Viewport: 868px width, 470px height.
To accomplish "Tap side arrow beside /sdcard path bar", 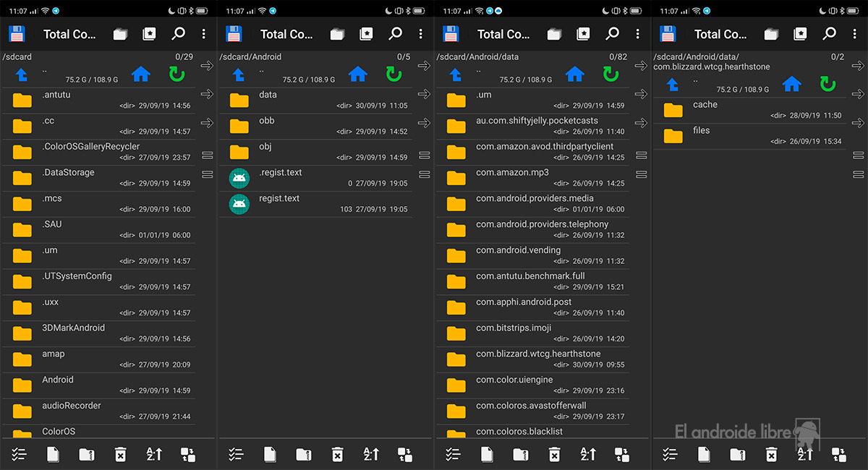I will (x=207, y=66).
